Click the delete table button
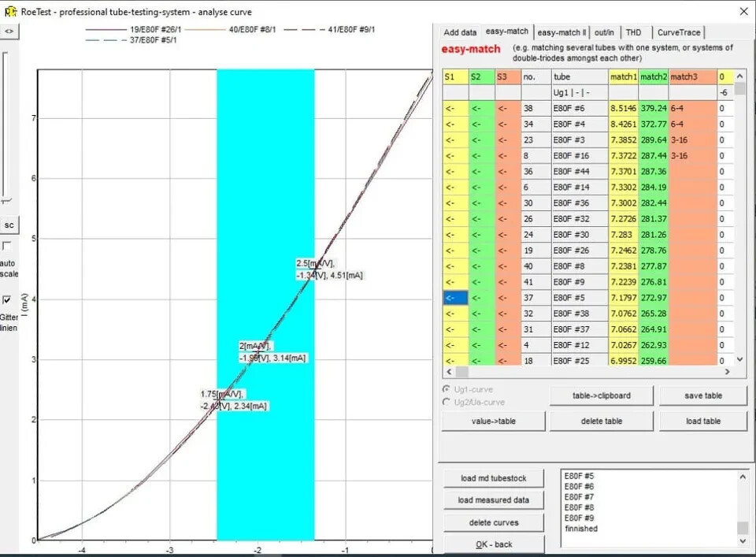756x557 pixels. (x=601, y=421)
